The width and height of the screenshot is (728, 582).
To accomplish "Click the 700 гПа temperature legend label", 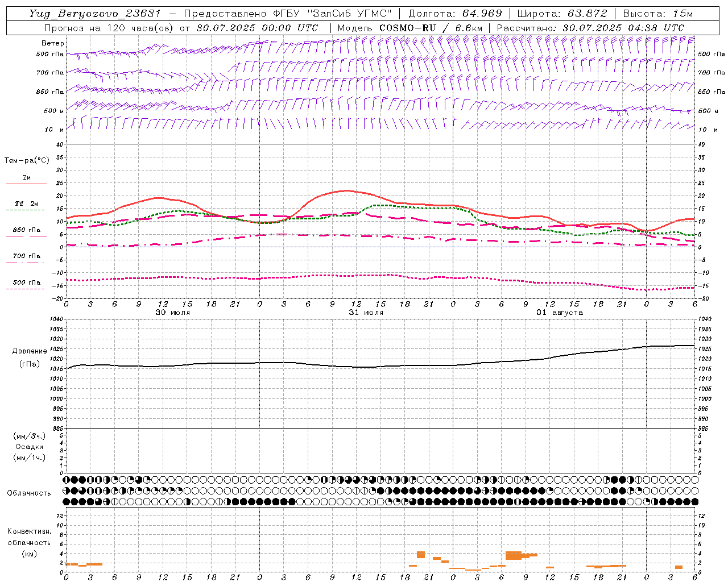I will [26, 256].
